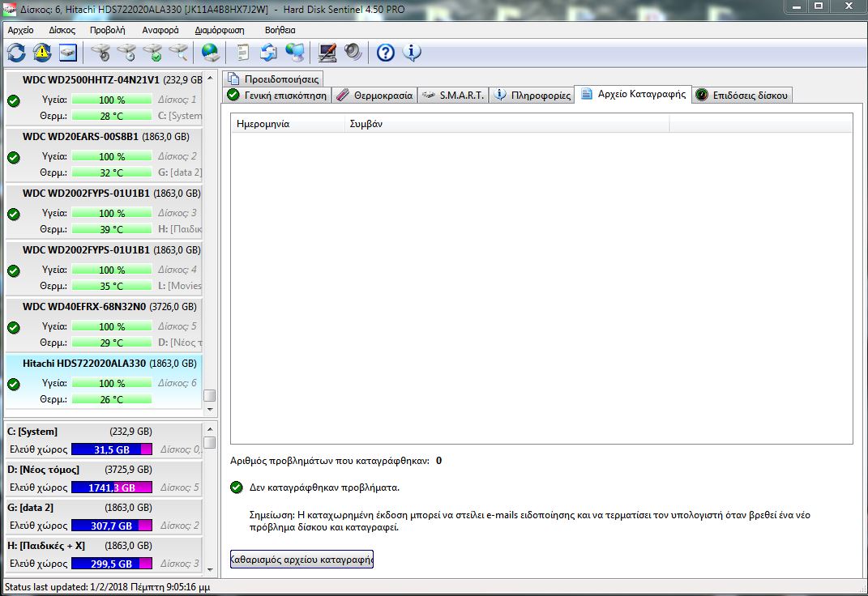Click the monitor with pen configuration icon
Viewport: 868px width, 596px height.
[327, 53]
